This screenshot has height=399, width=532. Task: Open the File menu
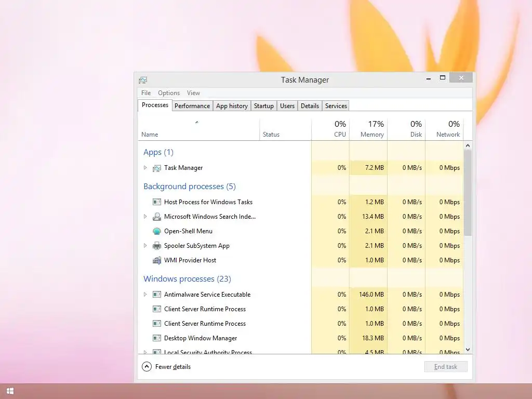tap(146, 93)
